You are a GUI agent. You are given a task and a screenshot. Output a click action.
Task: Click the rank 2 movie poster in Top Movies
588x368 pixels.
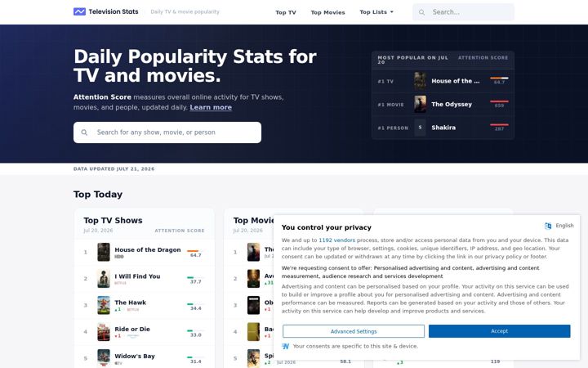253,279
